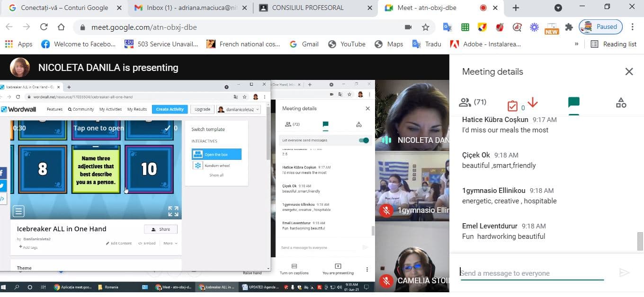Click the green grid extension icon

[465, 27]
